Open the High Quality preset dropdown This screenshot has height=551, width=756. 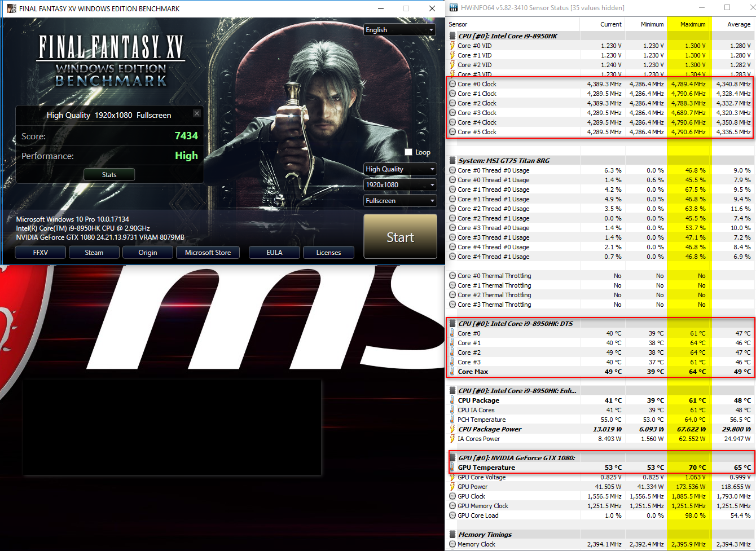click(400, 169)
